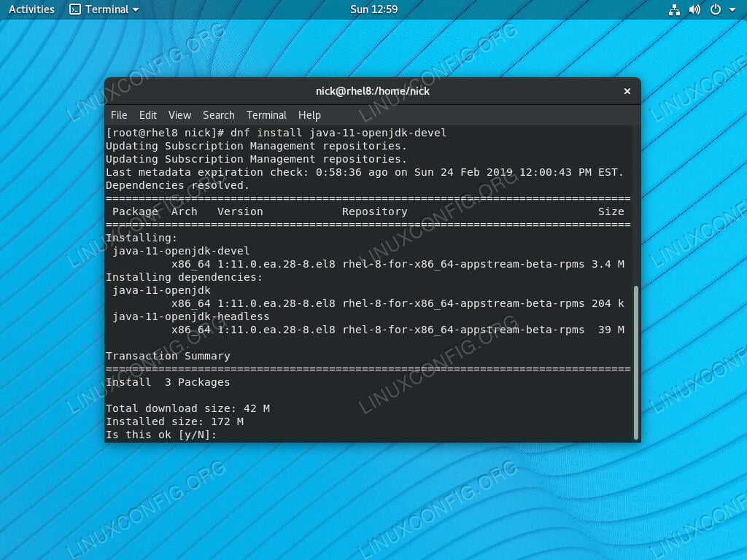Open the clock and calendar showing Sun 12:59
This screenshot has height=560, width=747.
point(373,9)
